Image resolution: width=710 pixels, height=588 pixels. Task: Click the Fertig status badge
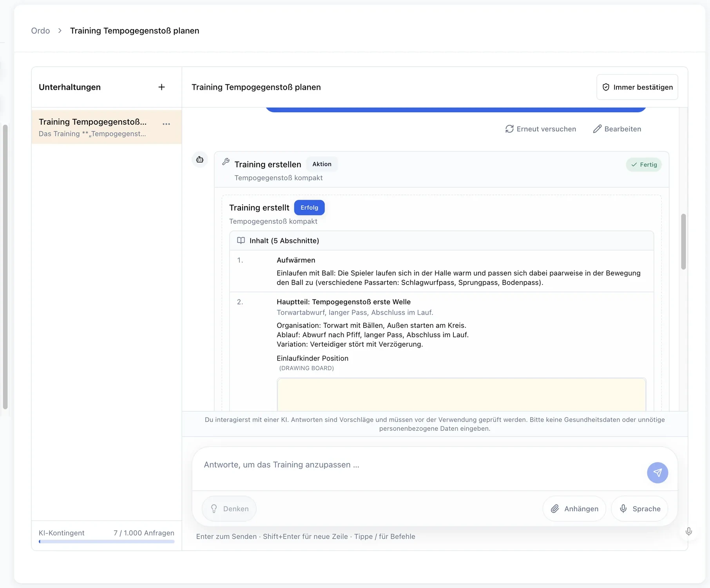click(x=644, y=165)
